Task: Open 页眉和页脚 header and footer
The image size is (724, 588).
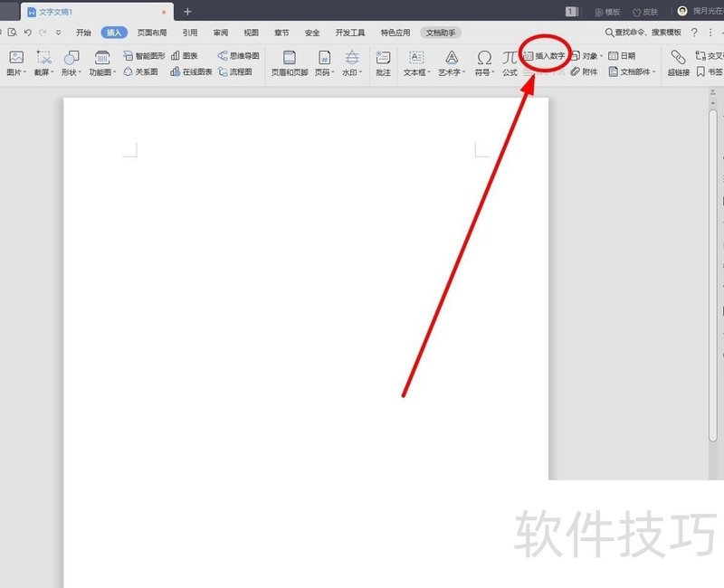Action: (x=290, y=62)
